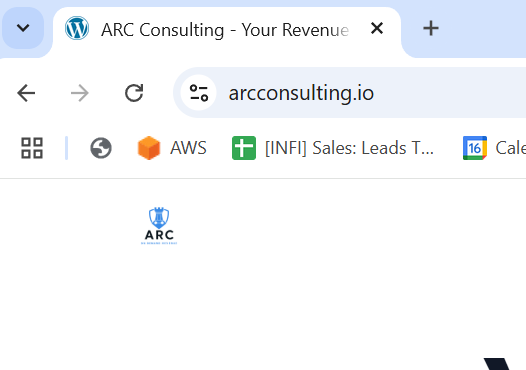This screenshot has height=370, width=526.
Task: Click the blue shield emblem in logo
Action: coord(159,218)
